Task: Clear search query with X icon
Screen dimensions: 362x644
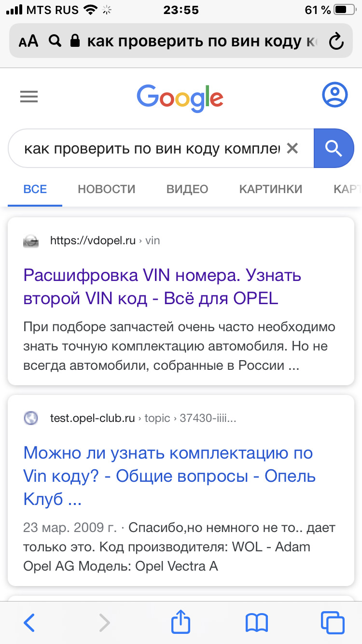Action: [x=292, y=149]
